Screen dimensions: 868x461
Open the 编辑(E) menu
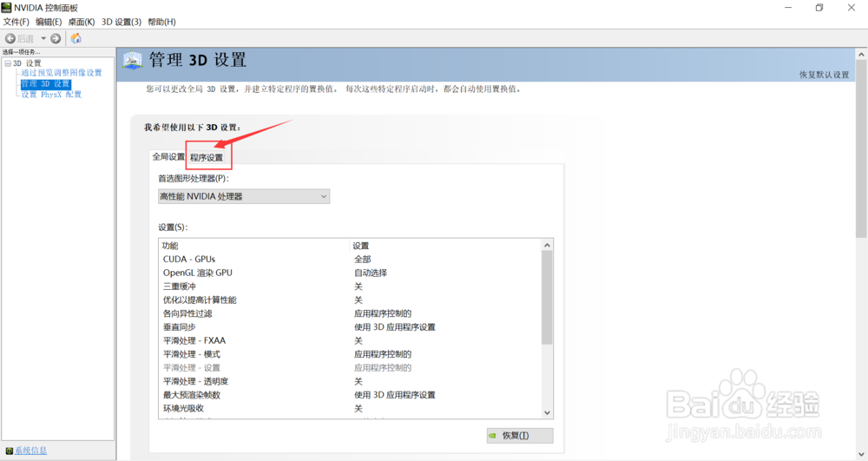click(49, 22)
